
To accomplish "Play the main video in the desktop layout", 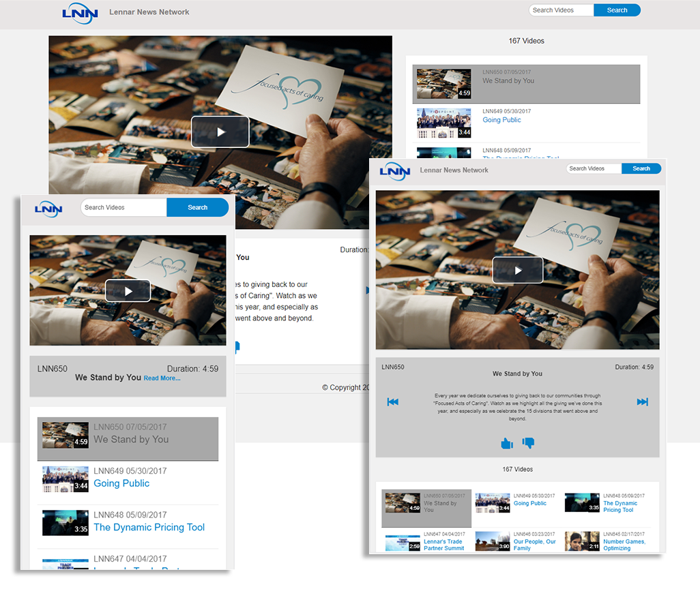I will [220, 132].
